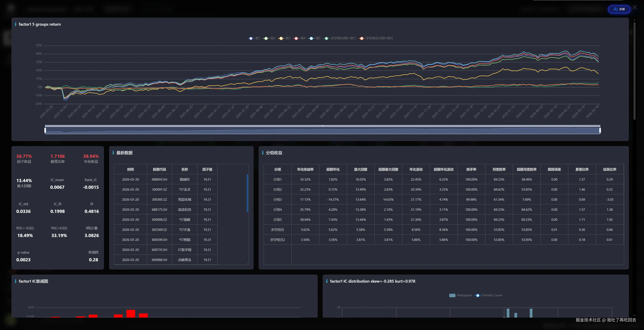Hide the 组3 line in chart
Screen dimensions: 644x330
pos(281,38)
